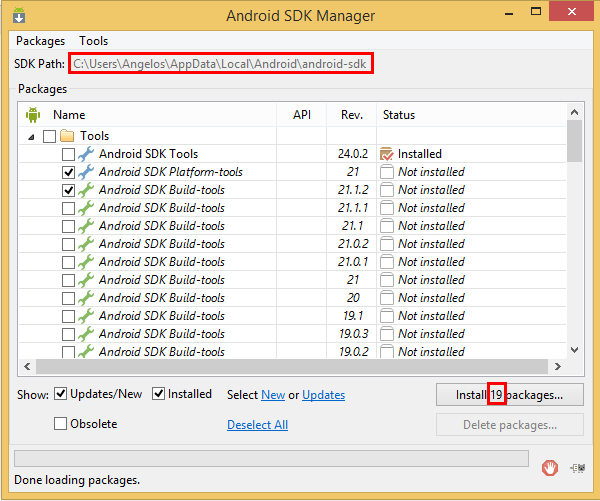This screenshot has height=501, width=600.
Task: Click the New link
Action: point(273,395)
